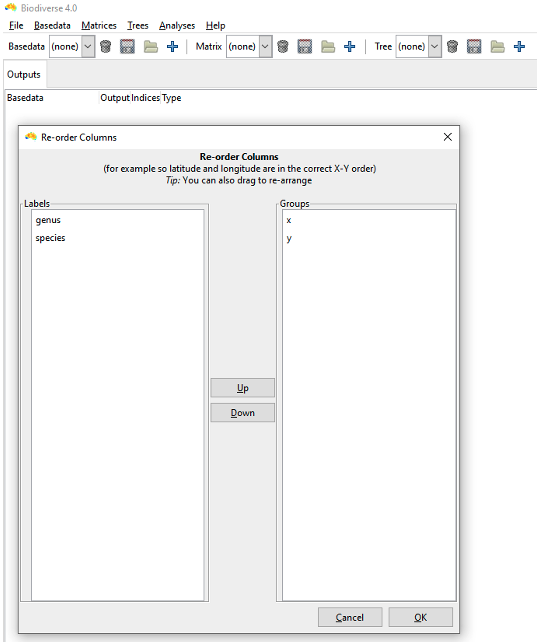Open the Analyses menu

tap(177, 25)
